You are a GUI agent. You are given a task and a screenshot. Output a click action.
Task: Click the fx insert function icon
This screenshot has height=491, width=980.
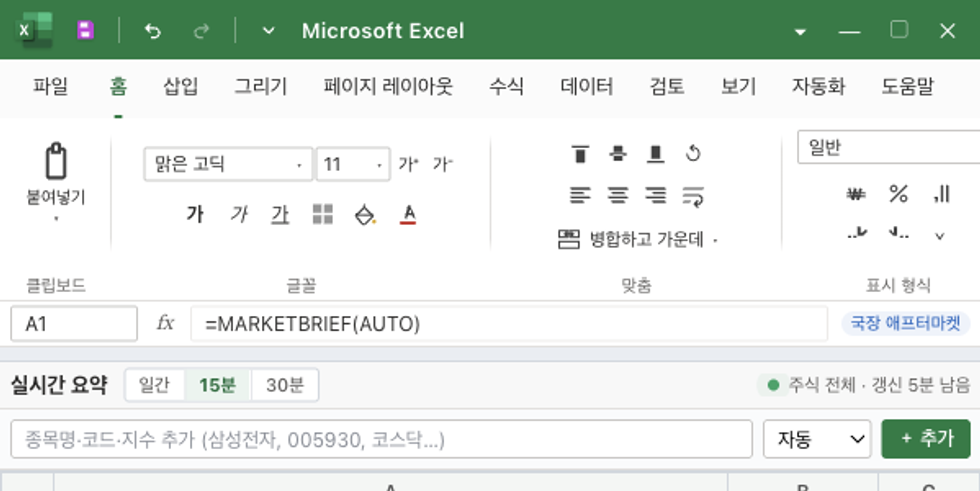coord(165,323)
